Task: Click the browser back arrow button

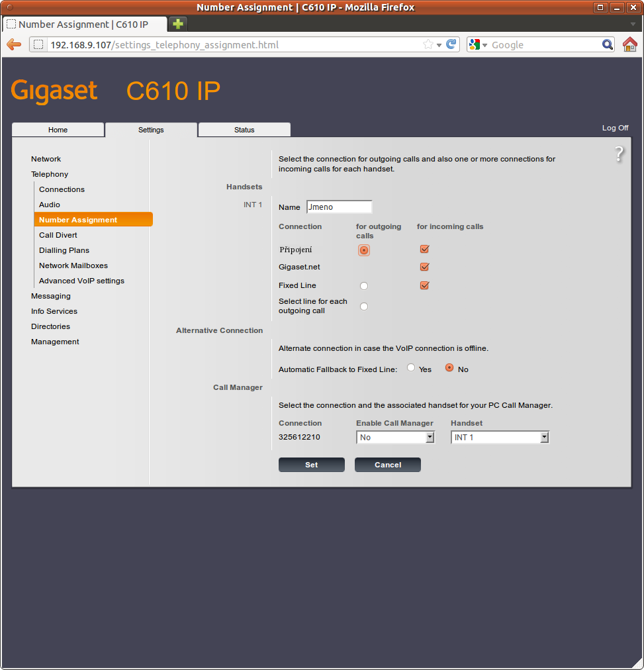Action: (x=14, y=44)
